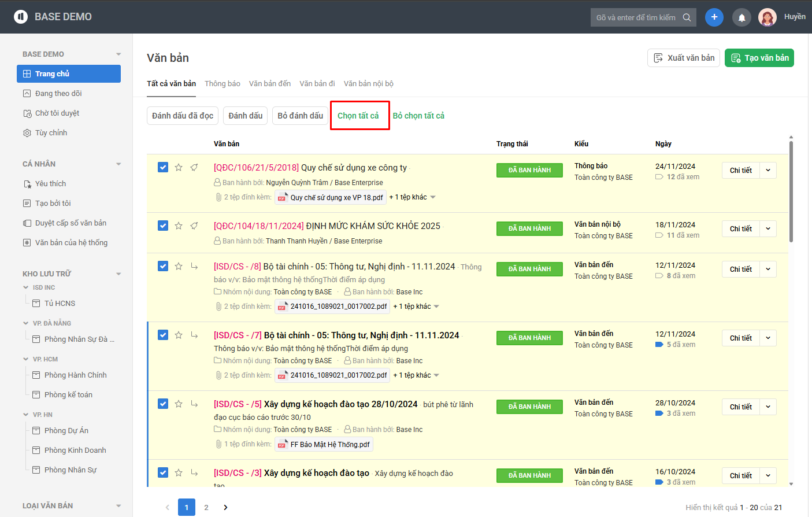
Task: Pin the ĐỊNH MỨC KHÁM SỨC KHỎE 2025 document
Action: pyautogui.click(x=194, y=226)
